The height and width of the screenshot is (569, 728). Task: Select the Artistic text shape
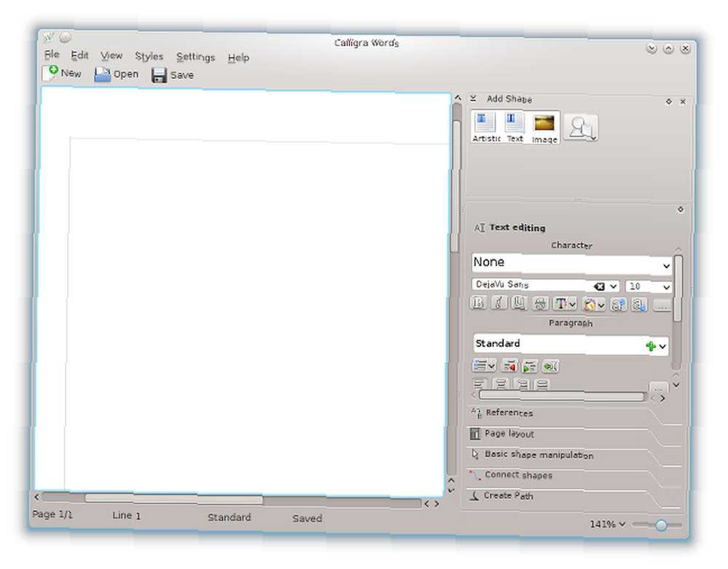tap(486, 127)
